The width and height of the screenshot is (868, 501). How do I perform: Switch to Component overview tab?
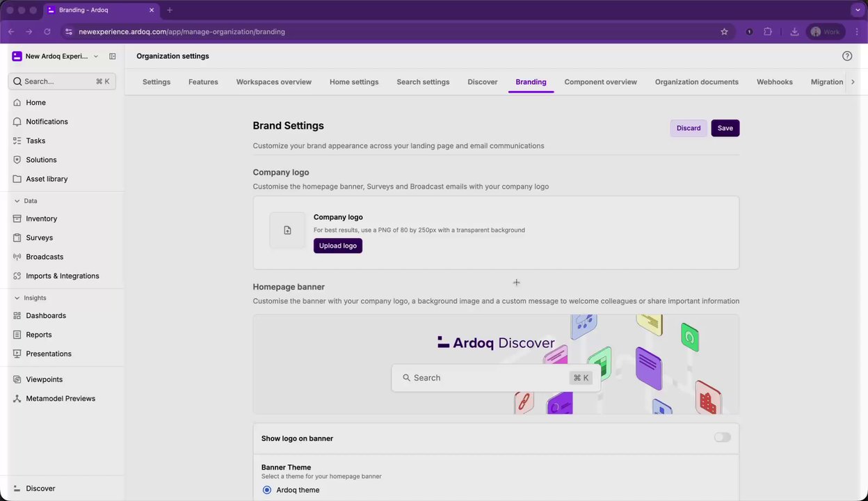[600, 82]
